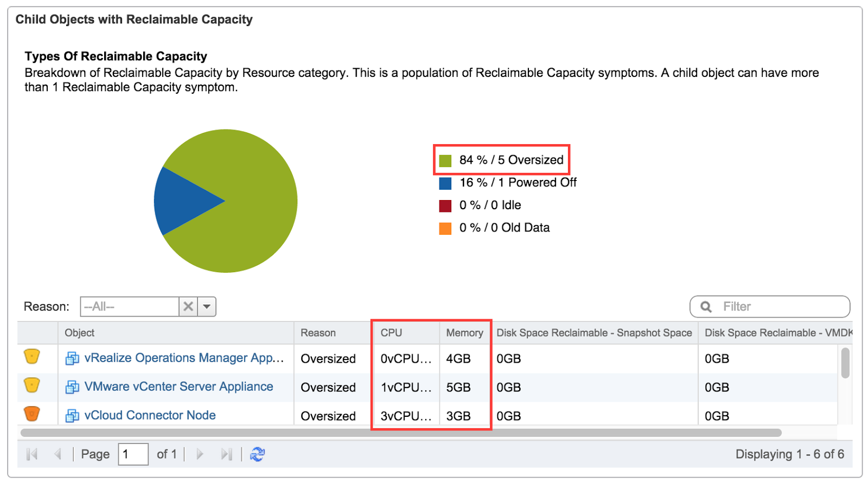Click the next page arrow icon
This screenshot has height=483, width=868.
pos(200,454)
